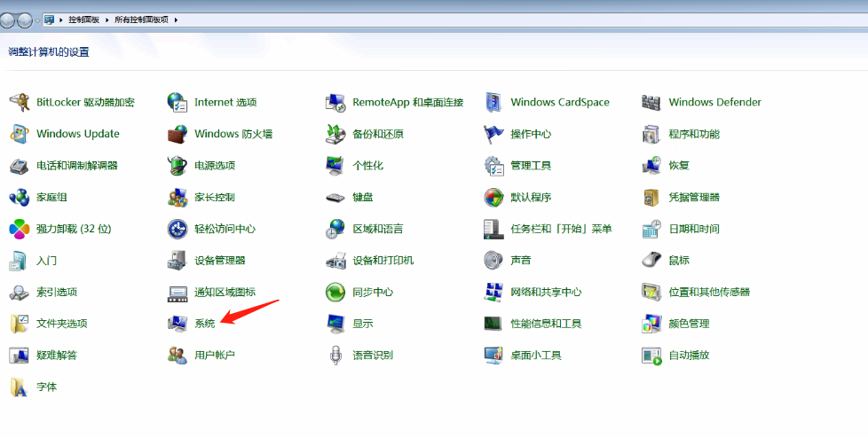Click the 字体 icon
This screenshot has height=438, width=868.
pos(20,387)
